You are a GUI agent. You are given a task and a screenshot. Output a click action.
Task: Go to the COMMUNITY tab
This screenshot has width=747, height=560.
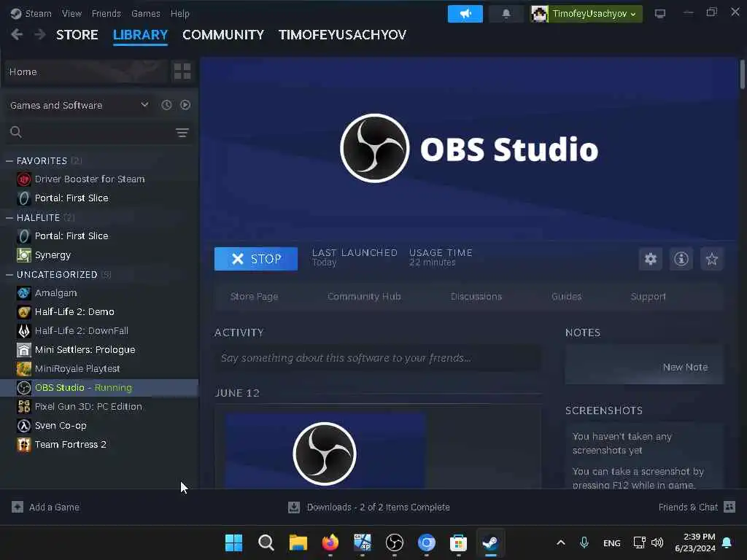(x=223, y=35)
